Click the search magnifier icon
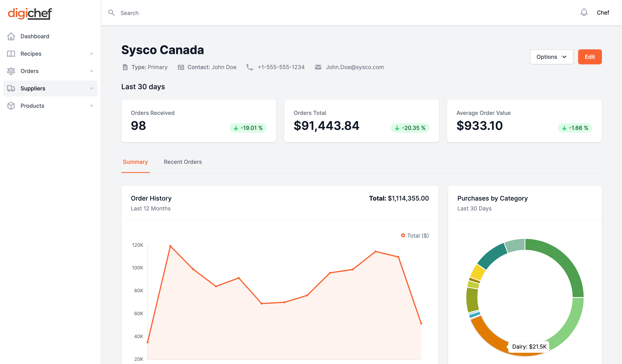 click(112, 13)
